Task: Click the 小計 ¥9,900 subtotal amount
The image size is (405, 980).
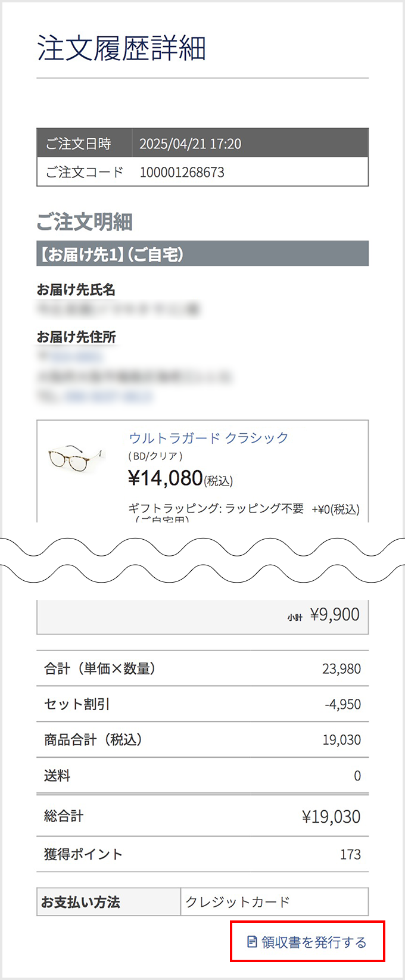Action: pyautogui.click(x=334, y=615)
